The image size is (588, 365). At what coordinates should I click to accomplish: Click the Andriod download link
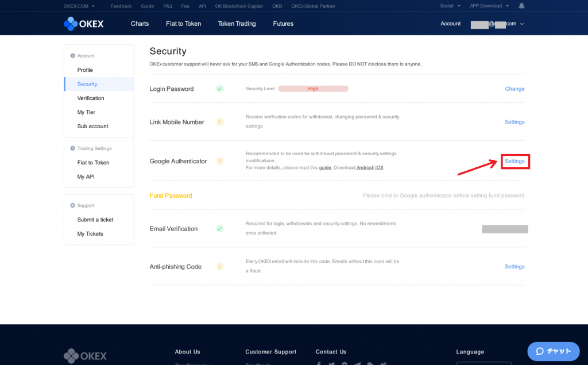pyautogui.click(x=365, y=168)
